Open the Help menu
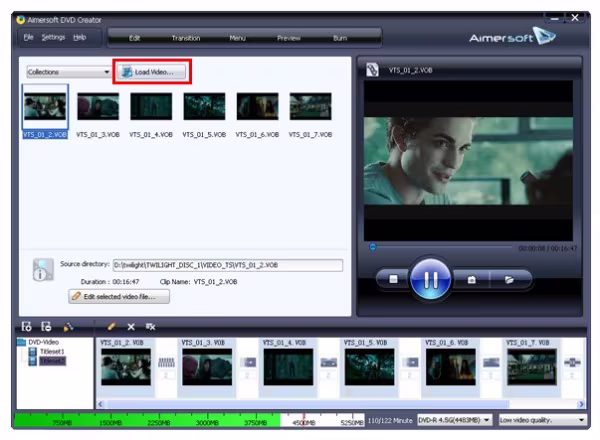Viewport: 600px width, 440px height. tap(80, 37)
